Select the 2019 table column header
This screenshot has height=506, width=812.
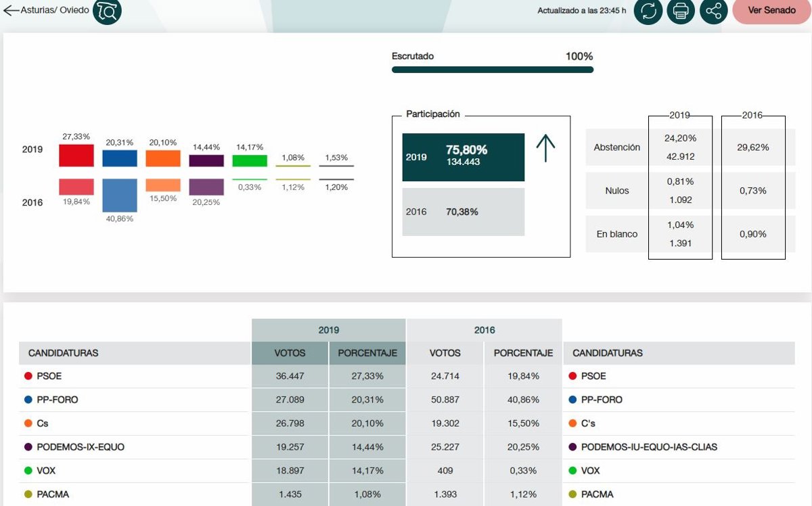329,330
